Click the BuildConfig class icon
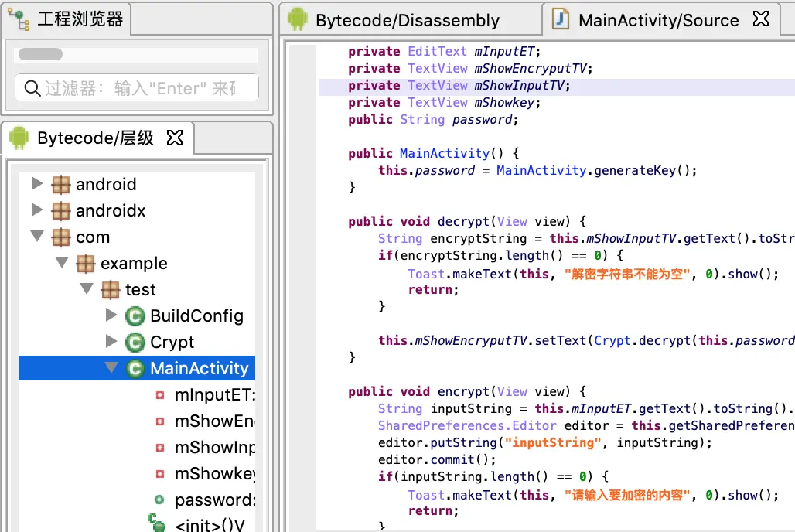The width and height of the screenshot is (795, 532). coord(135,316)
